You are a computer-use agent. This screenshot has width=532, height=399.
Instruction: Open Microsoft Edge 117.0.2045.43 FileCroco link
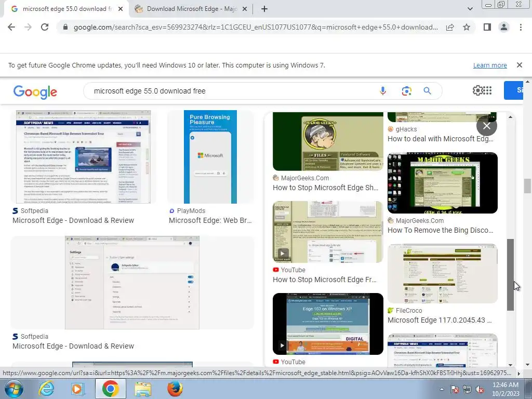(440, 320)
